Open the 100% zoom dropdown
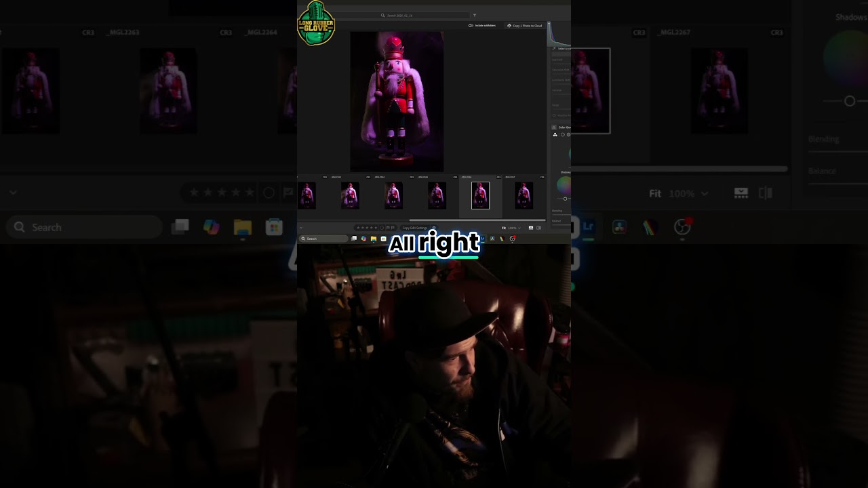 click(515, 228)
